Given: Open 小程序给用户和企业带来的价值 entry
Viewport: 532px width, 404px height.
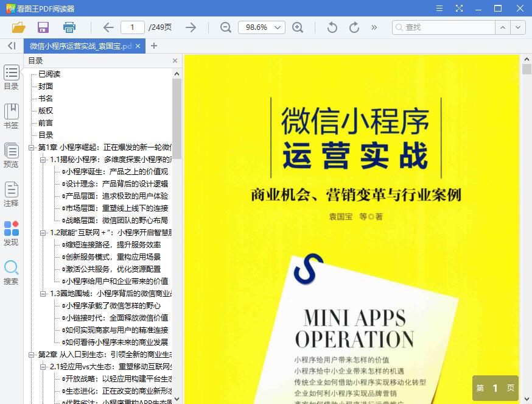Looking at the screenshot, I should (x=115, y=282).
